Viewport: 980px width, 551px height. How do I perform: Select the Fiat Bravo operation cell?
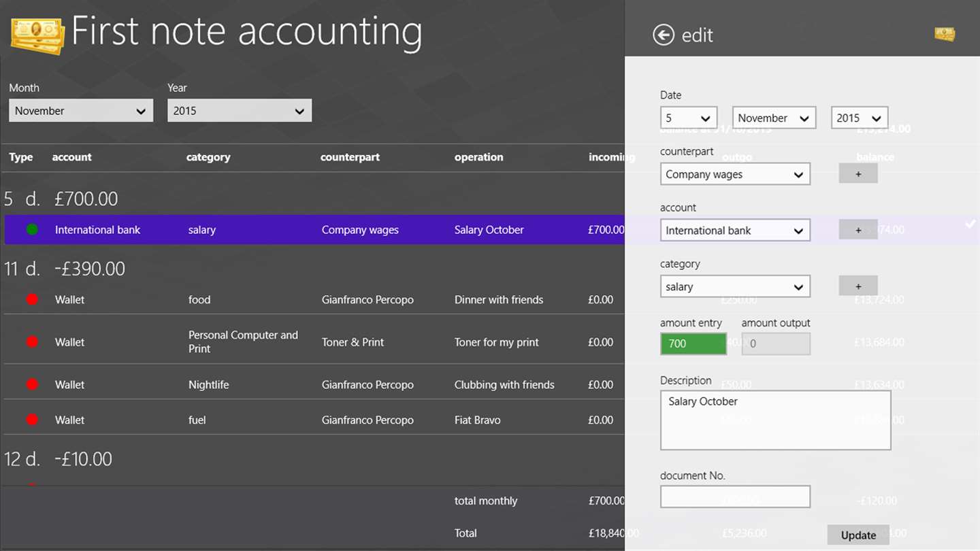tap(478, 420)
